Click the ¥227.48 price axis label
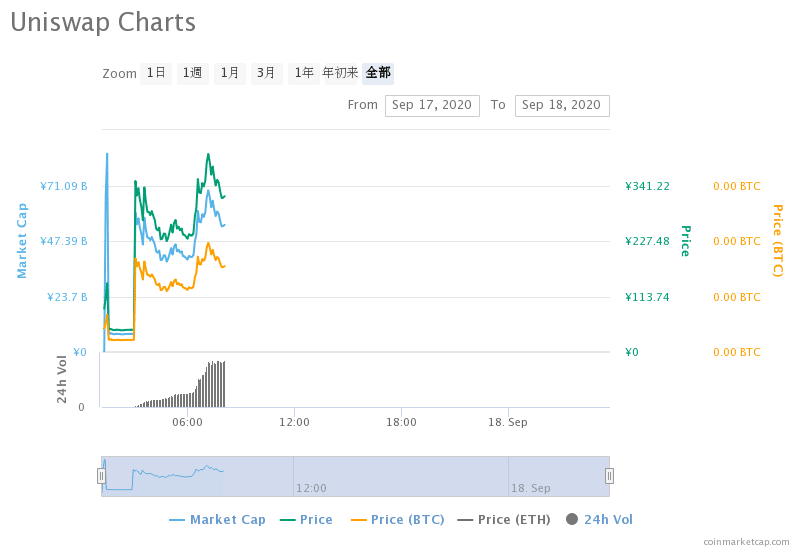The height and width of the screenshot is (550, 800). point(647,241)
